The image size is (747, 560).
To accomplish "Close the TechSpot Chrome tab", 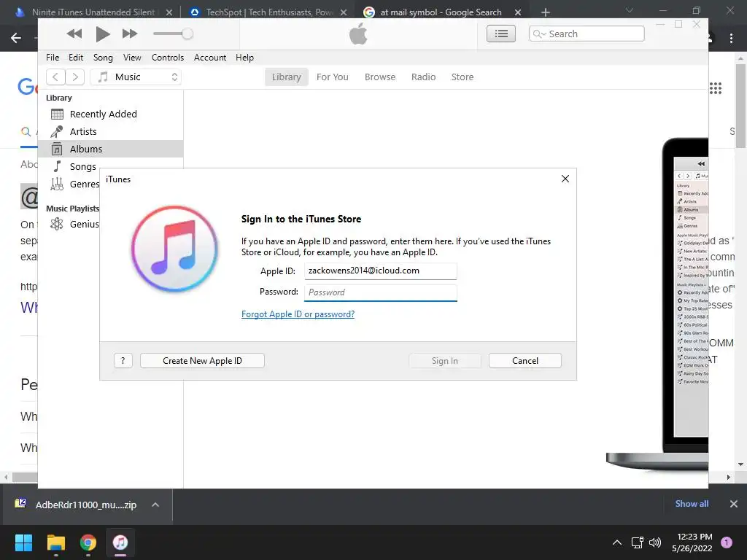I will (x=344, y=12).
